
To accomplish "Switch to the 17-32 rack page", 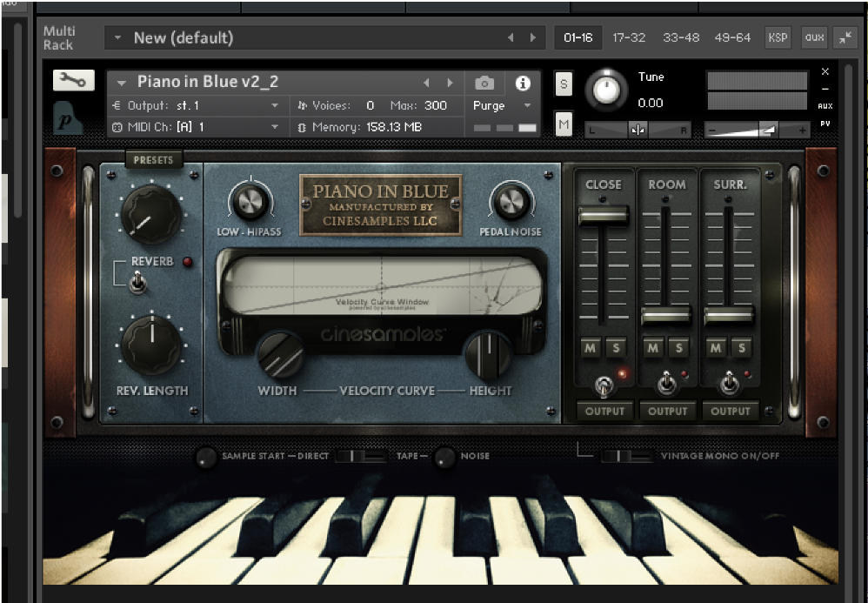I will (628, 37).
